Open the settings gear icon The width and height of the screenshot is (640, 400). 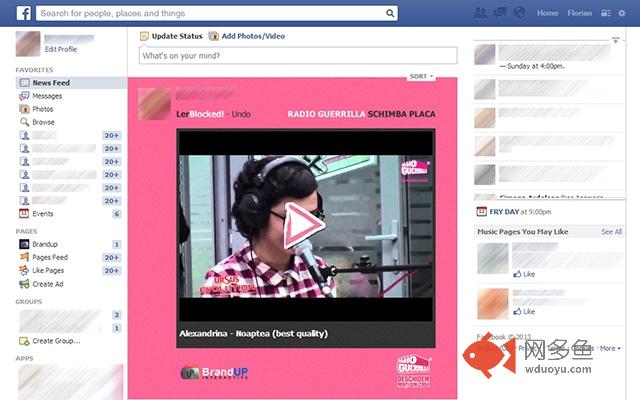tap(622, 13)
